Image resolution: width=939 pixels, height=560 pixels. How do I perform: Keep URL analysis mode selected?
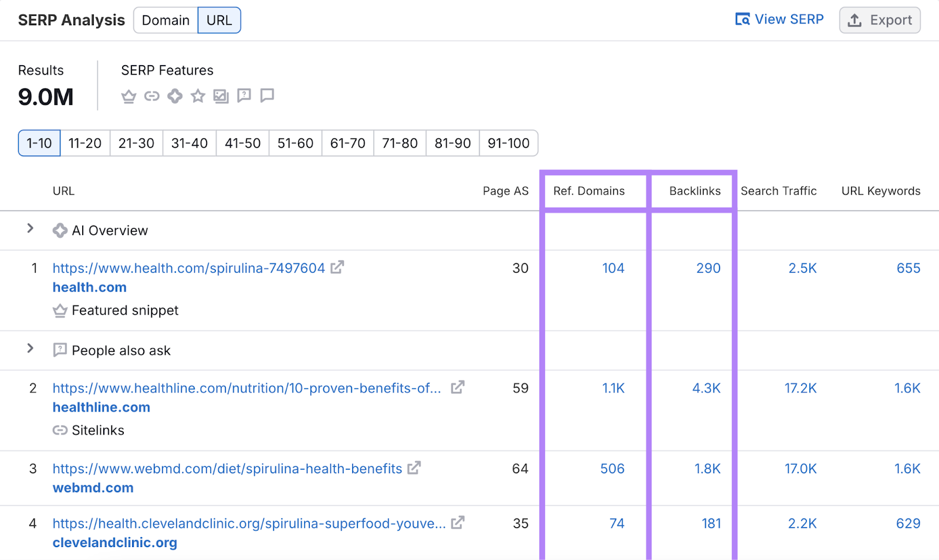tap(219, 20)
